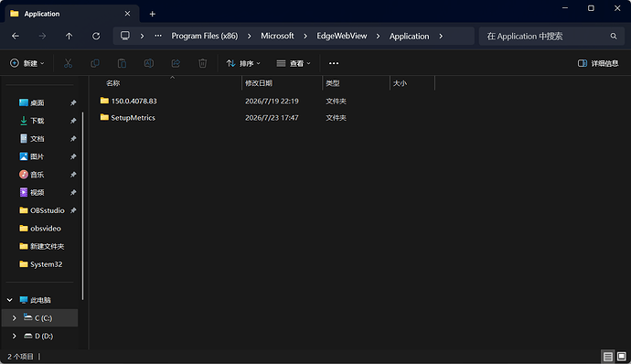The width and height of the screenshot is (631, 364).
Task: Expand chevron after Microsoft breadcrumb
Action: 305,37
